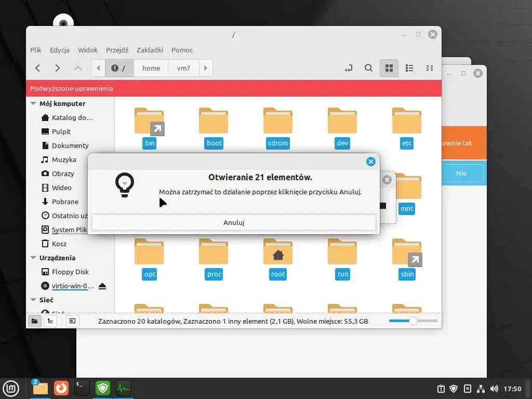Select the 'vm7' path segment
Screen dimensions: 532x399
point(183,68)
